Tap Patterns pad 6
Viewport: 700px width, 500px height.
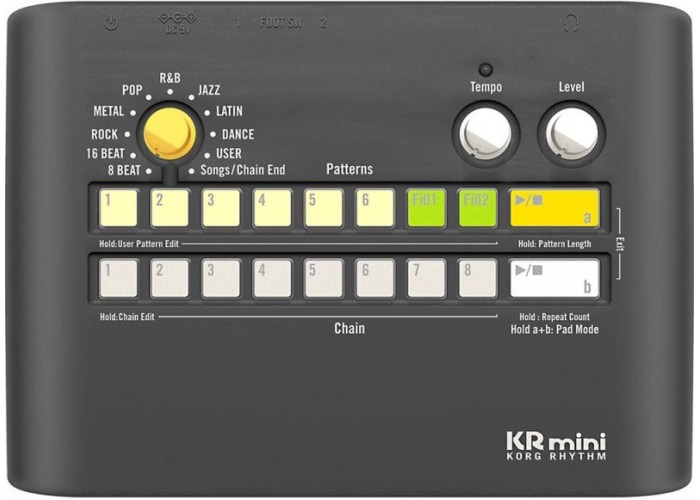pyautogui.click(x=375, y=208)
